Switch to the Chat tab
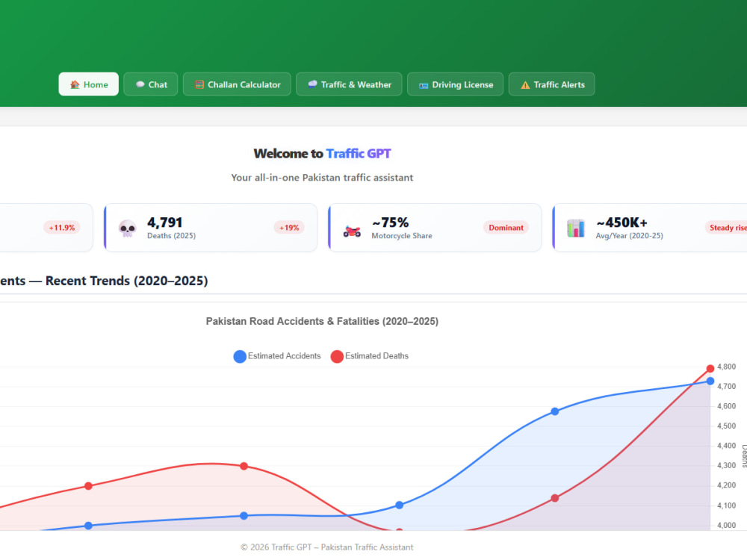 151,84
